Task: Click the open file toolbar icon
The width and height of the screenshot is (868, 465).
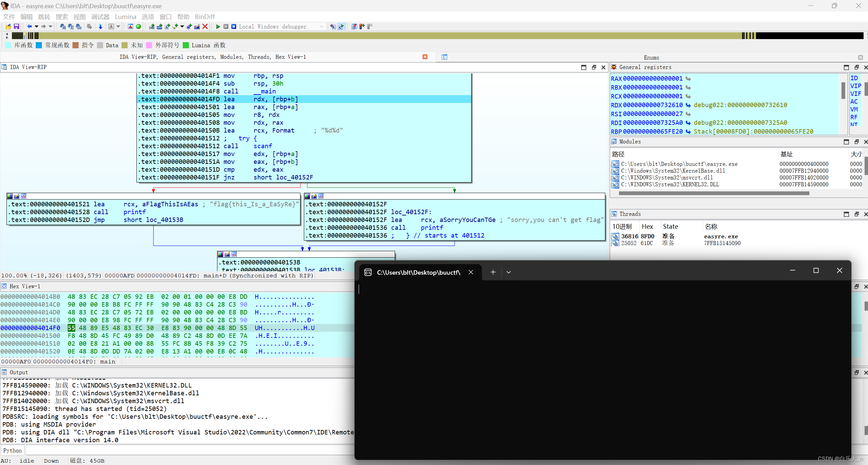Action: [8, 27]
